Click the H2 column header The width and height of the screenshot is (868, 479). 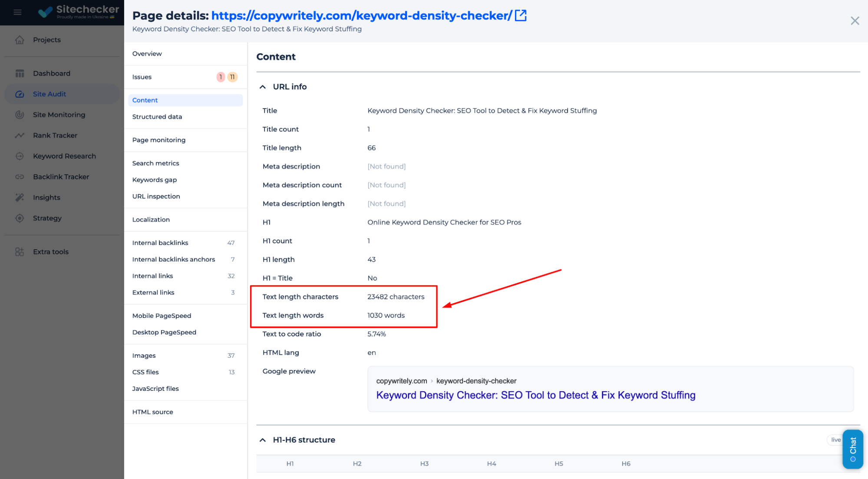[x=357, y=464]
